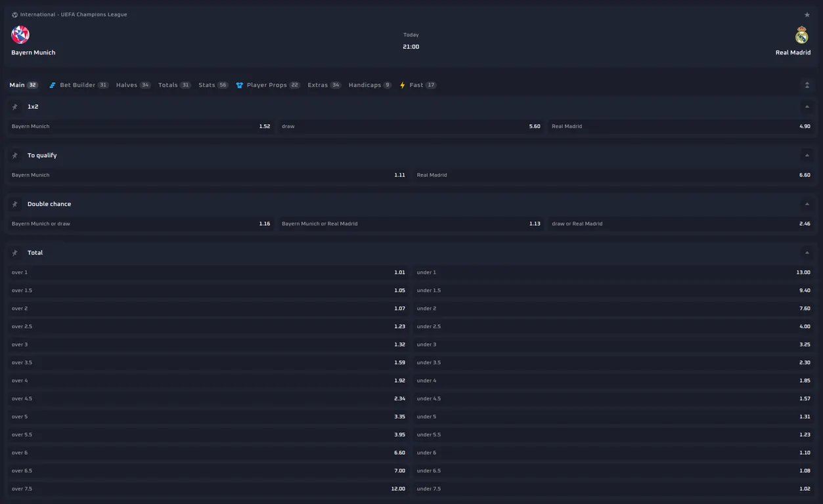
Task: Collapse the Double chance section
Action: point(807,204)
